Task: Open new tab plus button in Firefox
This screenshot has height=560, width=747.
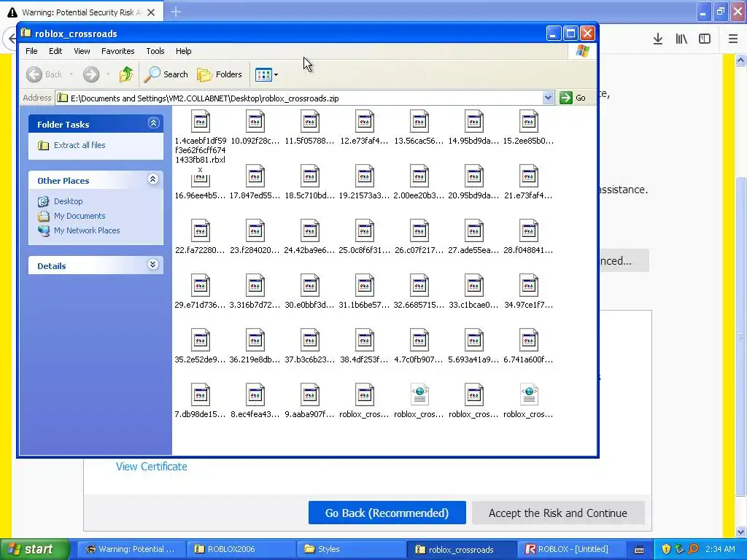Action: pos(176,12)
